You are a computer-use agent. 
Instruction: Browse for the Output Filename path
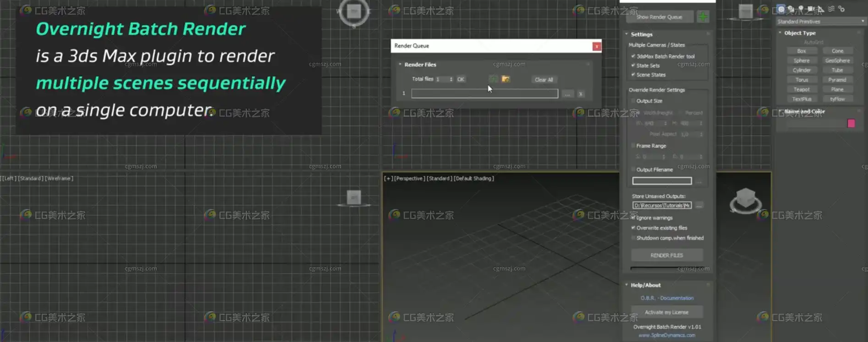(699, 182)
